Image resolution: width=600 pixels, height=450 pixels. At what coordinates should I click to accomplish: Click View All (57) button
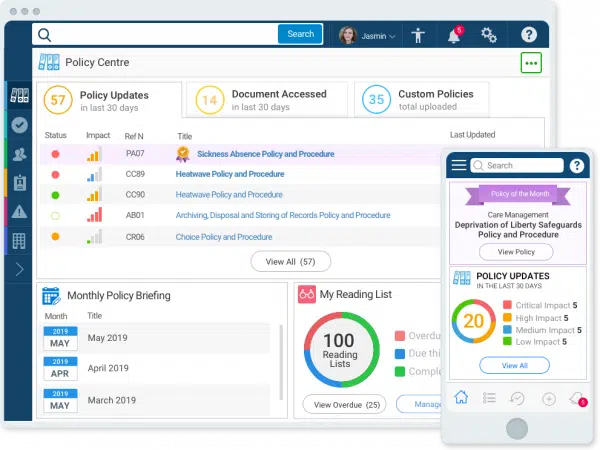290,261
